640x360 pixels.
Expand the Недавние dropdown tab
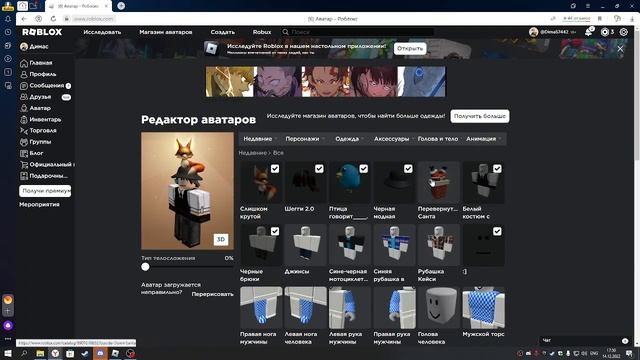[x=260, y=139]
